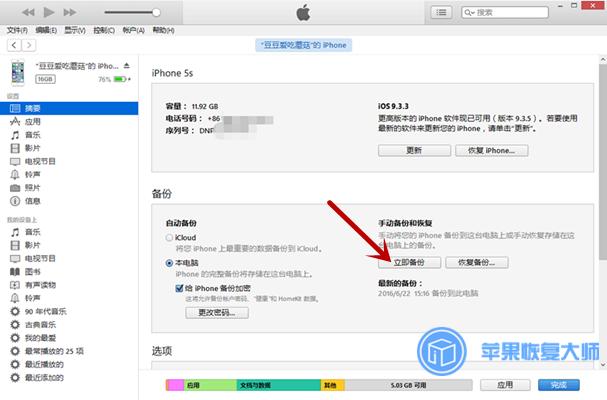Click the 恢复备份... button

pos(477,263)
